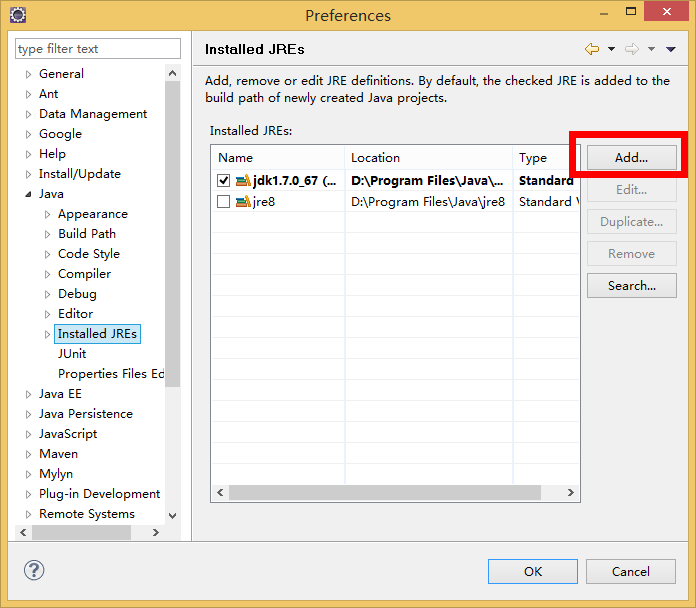Close the Preferences dialog window
This screenshot has width=696, height=608.
click(667, 12)
